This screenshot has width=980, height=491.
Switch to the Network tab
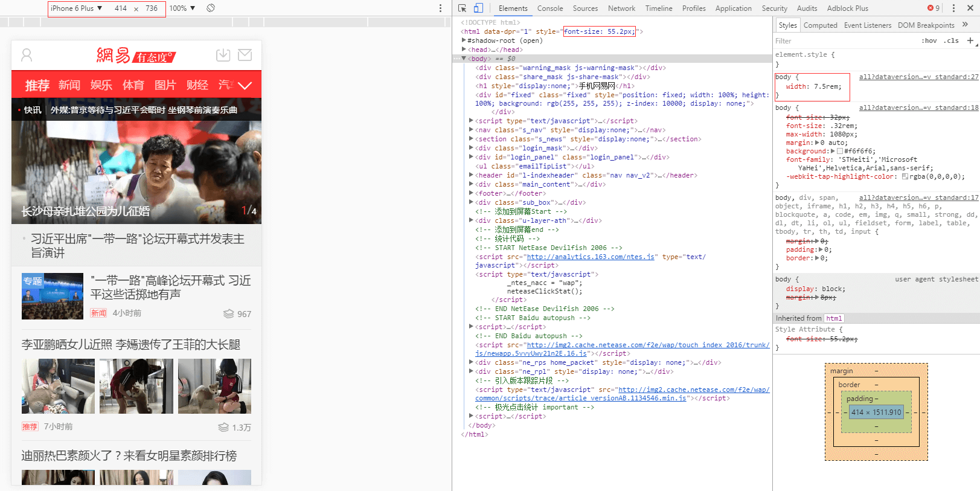coord(621,8)
